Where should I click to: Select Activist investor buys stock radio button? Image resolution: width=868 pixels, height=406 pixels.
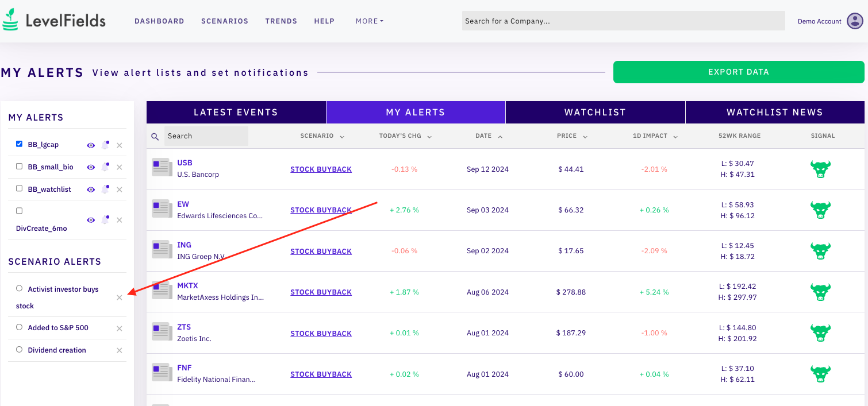pyautogui.click(x=20, y=288)
